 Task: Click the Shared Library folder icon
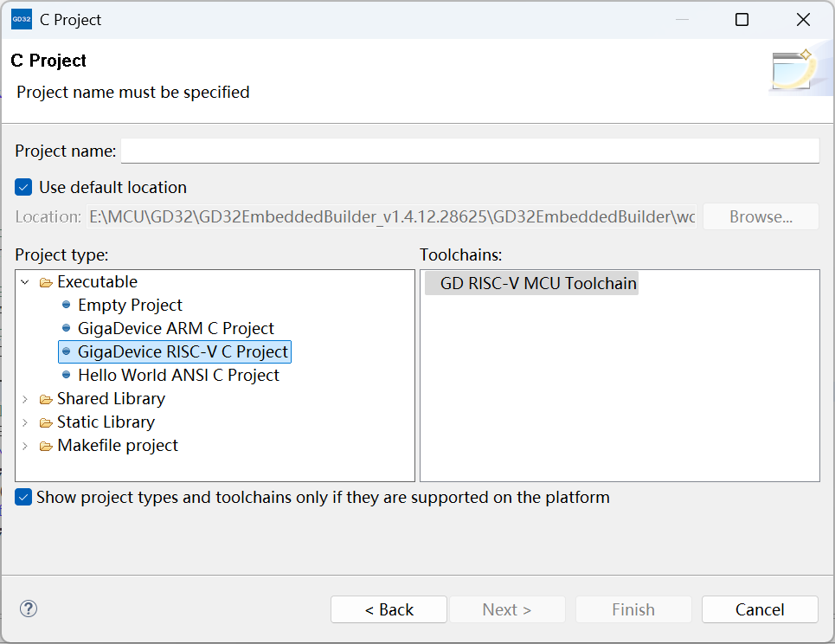tap(46, 399)
